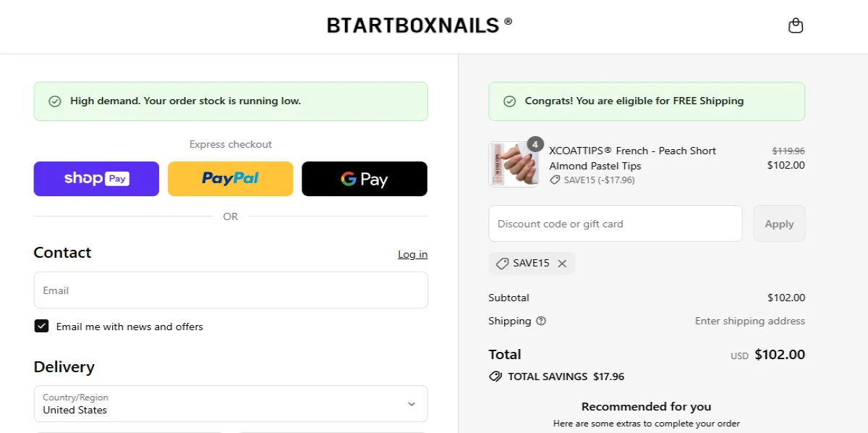Pay with PayPal express checkout
Image resolution: width=868 pixels, height=433 pixels.
(230, 179)
